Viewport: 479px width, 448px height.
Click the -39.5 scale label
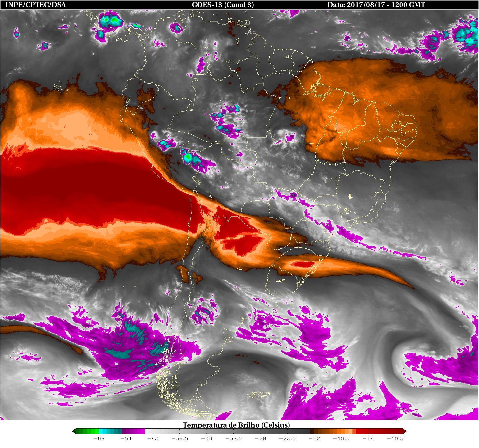[x=180, y=439]
